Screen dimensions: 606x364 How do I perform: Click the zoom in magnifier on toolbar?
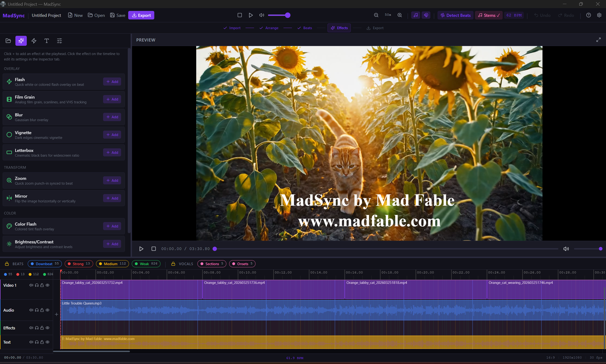coord(400,15)
